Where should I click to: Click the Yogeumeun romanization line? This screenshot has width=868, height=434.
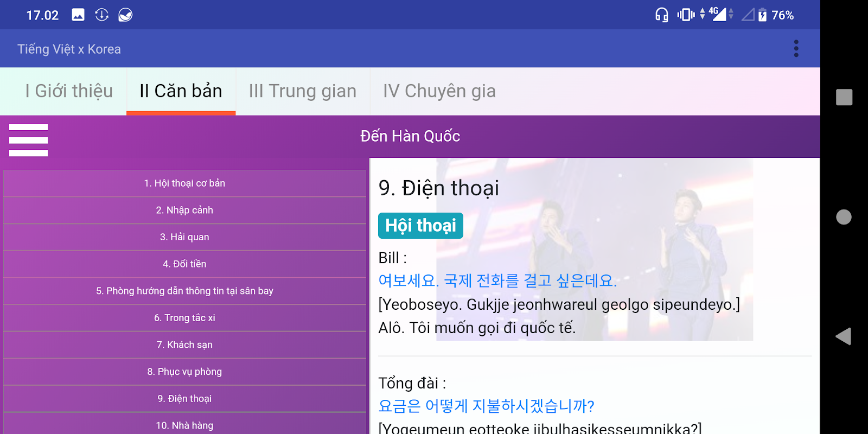click(540, 429)
